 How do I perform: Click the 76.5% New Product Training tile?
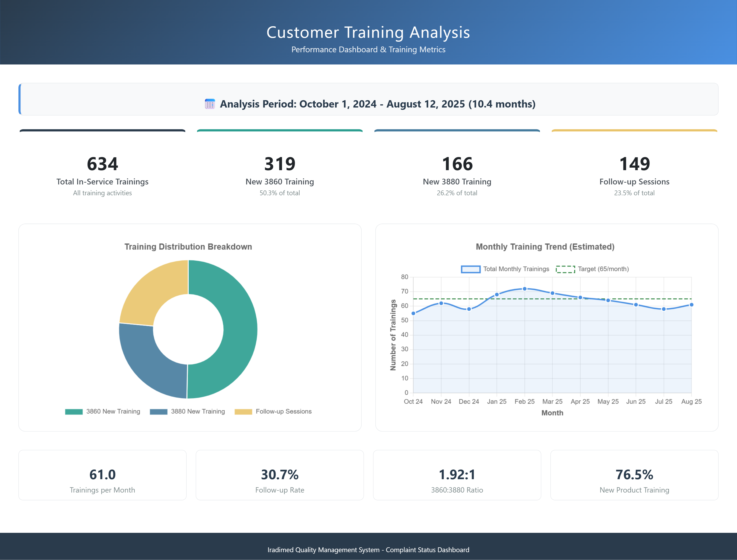point(634,475)
